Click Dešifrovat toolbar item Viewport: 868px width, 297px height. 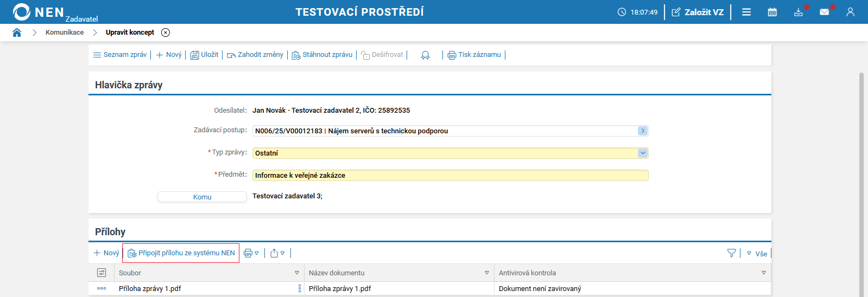tap(382, 55)
